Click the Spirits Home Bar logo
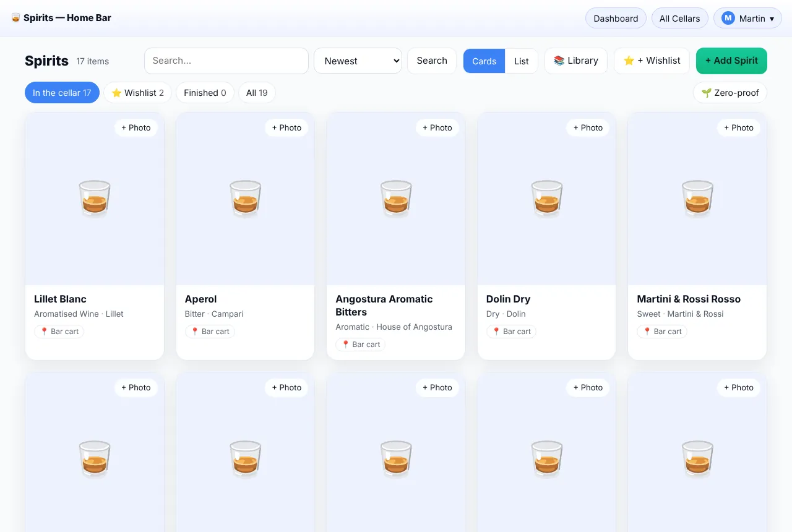Viewport: 792px width, 532px height. 61,18
